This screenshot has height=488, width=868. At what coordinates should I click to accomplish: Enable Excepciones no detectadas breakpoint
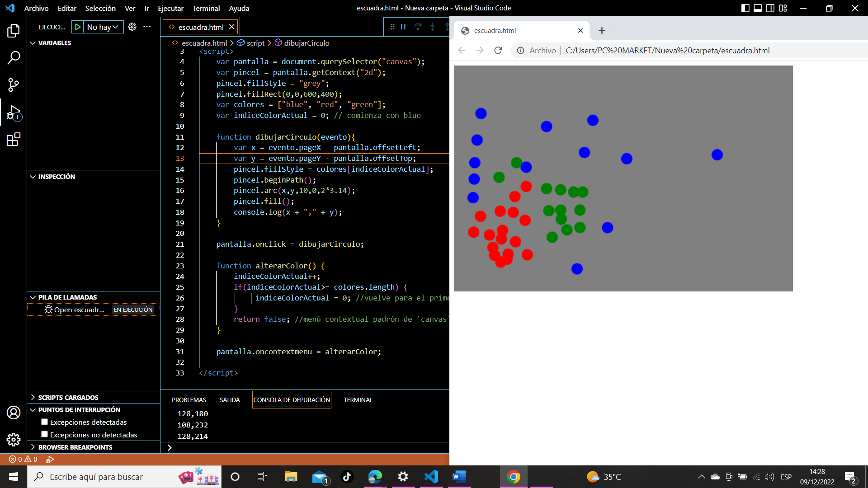pos(44,434)
